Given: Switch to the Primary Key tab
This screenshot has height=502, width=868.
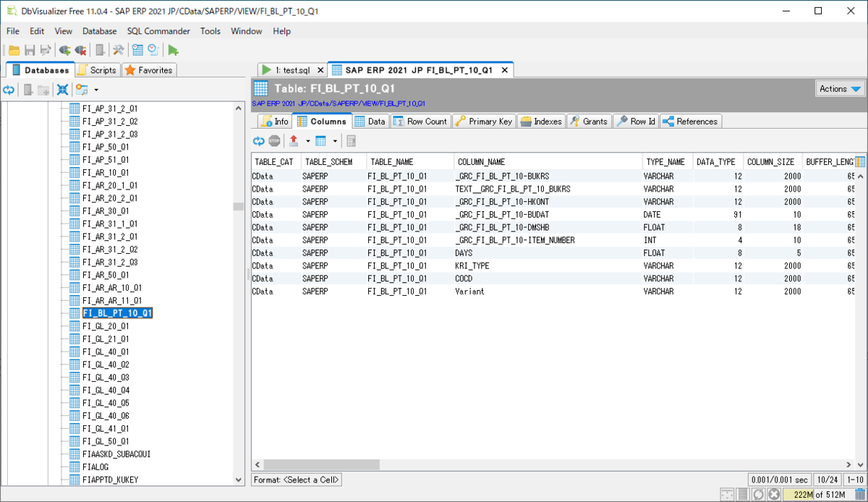Looking at the screenshot, I should pyautogui.click(x=484, y=122).
